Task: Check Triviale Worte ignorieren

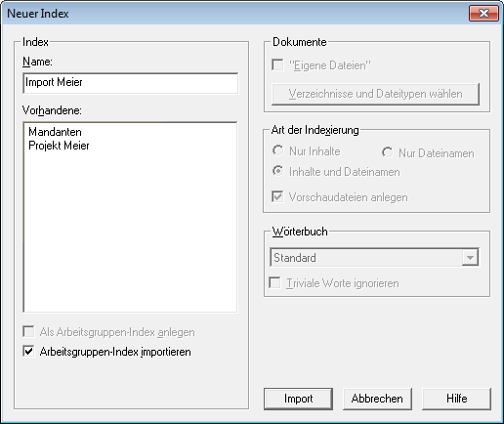Action: 275,282
